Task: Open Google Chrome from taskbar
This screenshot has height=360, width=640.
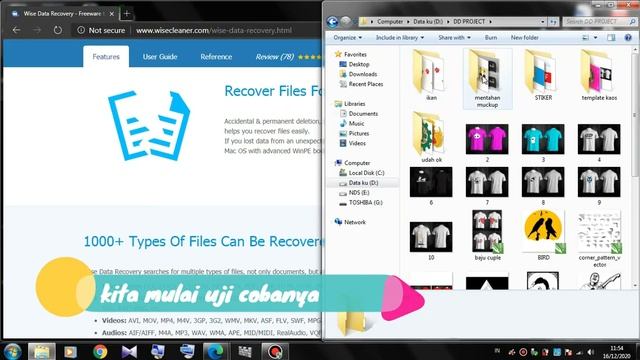Action: click(x=100, y=351)
